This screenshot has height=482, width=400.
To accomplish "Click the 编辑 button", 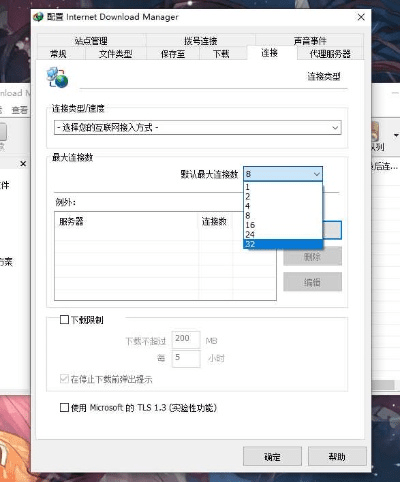I will pyautogui.click(x=312, y=282).
